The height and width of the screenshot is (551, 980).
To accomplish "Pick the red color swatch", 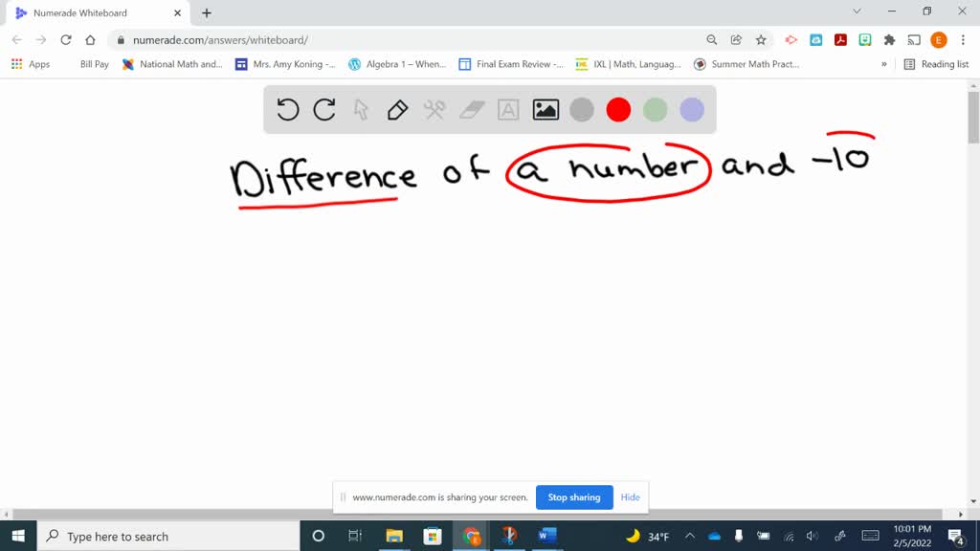I will pyautogui.click(x=617, y=109).
